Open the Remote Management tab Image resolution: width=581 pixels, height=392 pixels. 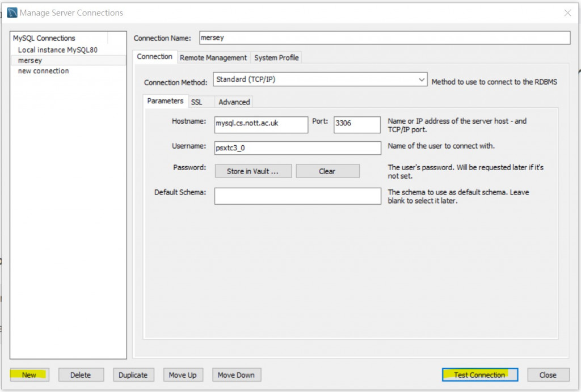(x=213, y=58)
